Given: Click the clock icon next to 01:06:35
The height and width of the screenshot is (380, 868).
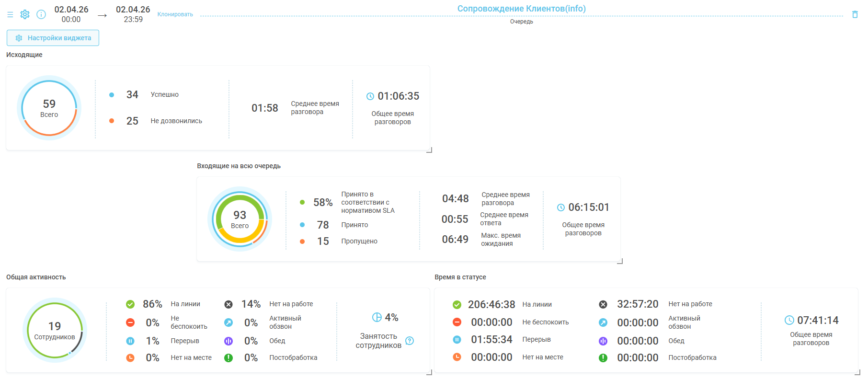Looking at the screenshot, I should pyautogui.click(x=370, y=96).
